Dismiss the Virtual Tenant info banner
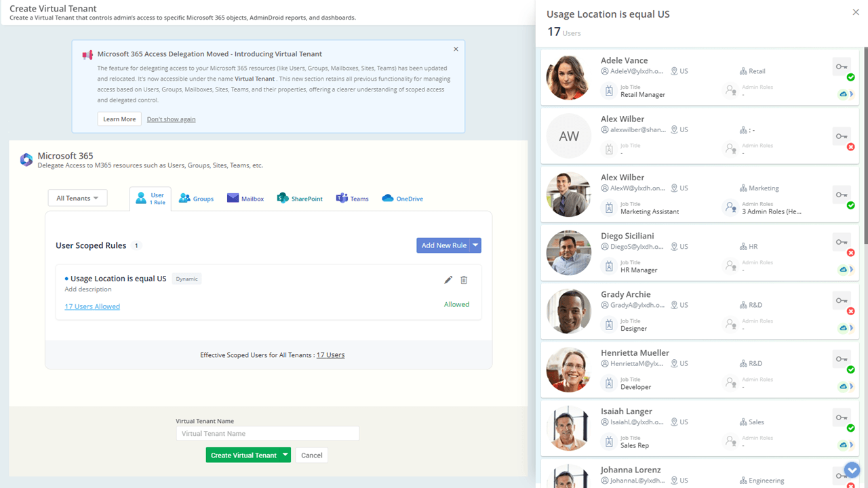Image resolution: width=868 pixels, height=488 pixels. click(x=456, y=49)
